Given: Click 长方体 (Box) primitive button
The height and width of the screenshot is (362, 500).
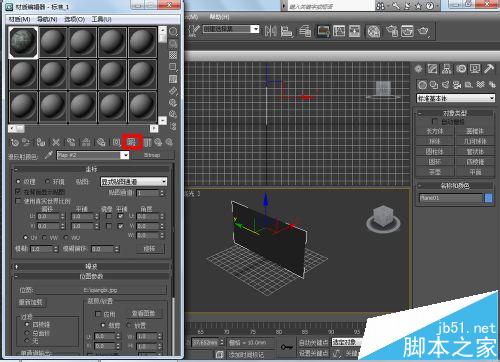Looking at the screenshot, I should click(435, 131).
